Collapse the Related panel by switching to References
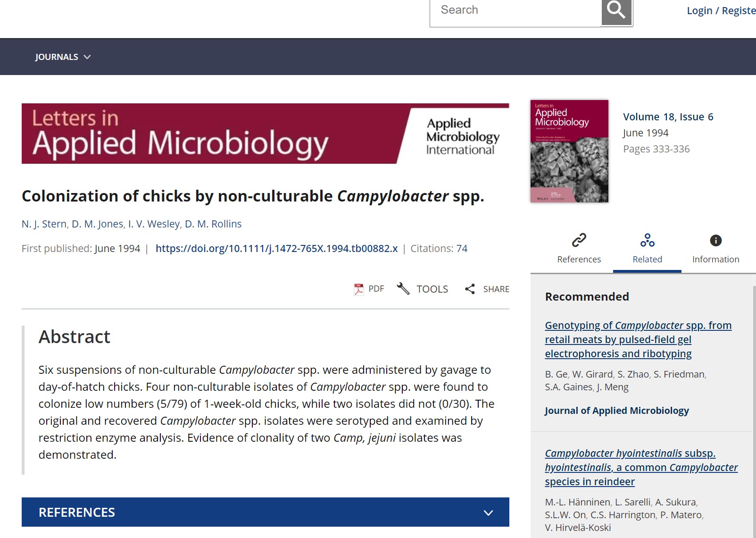 tap(579, 248)
